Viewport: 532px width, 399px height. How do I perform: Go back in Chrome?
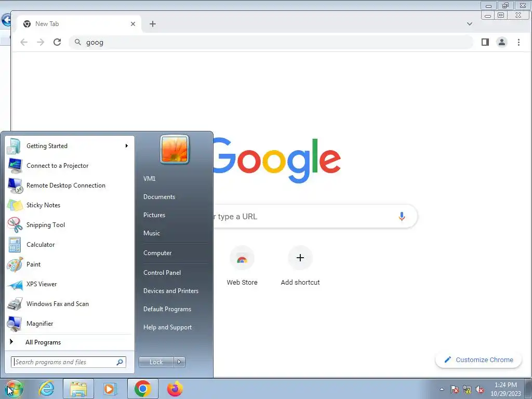click(x=24, y=42)
